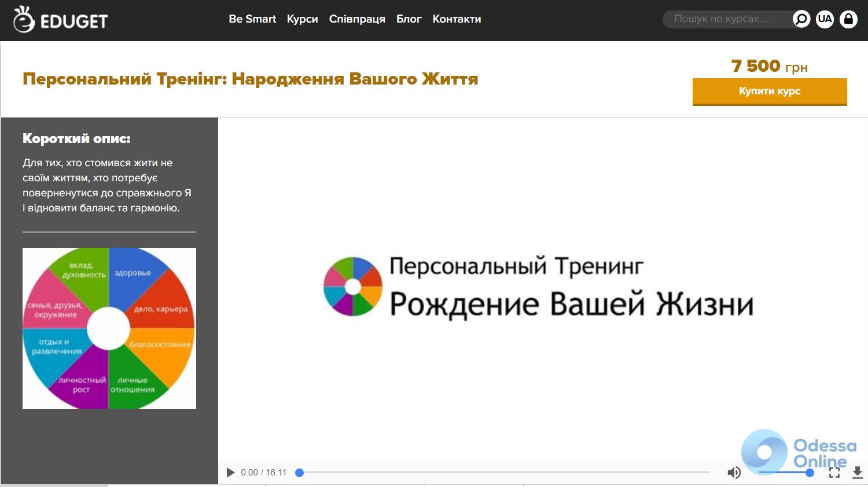The height and width of the screenshot is (487, 868).
Task: Click the course title heading
Action: [250, 79]
